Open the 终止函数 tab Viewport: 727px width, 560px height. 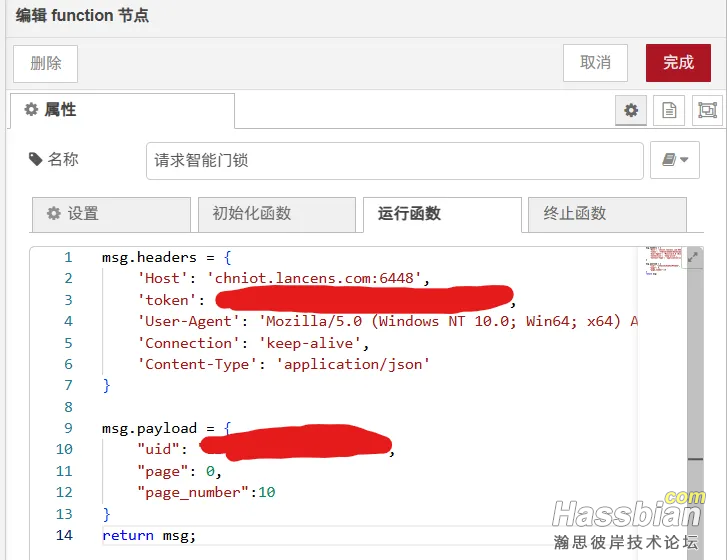tap(606, 214)
